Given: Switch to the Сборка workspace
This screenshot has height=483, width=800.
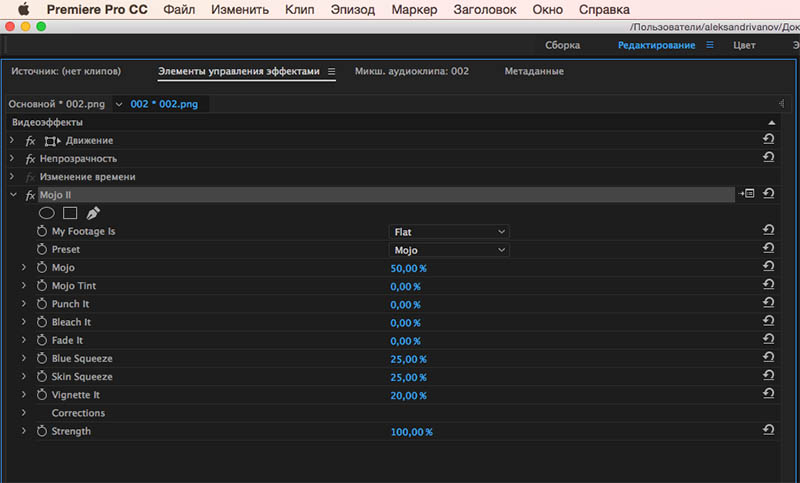Looking at the screenshot, I should pyautogui.click(x=562, y=45).
